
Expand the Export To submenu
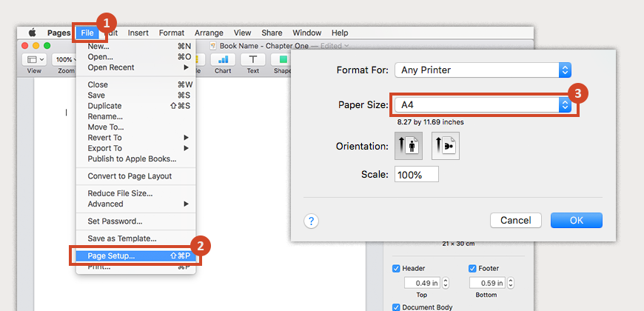point(136,148)
